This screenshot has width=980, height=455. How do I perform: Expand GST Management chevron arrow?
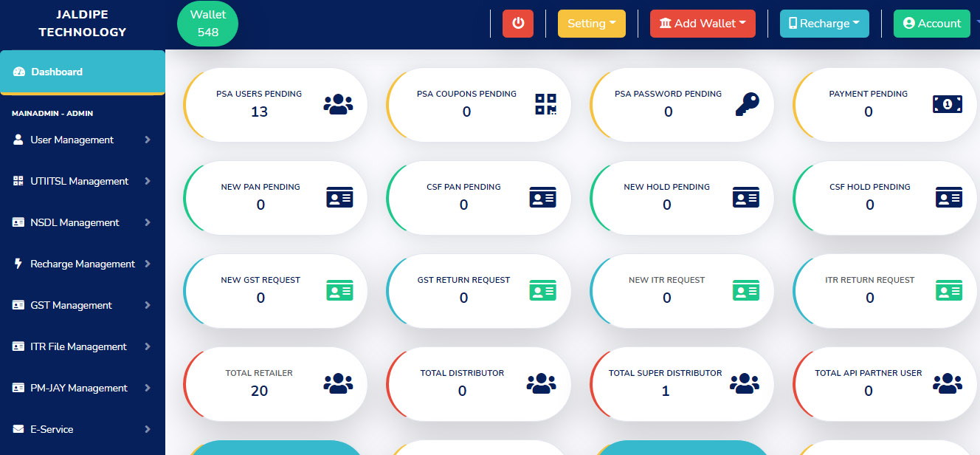coord(148,305)
